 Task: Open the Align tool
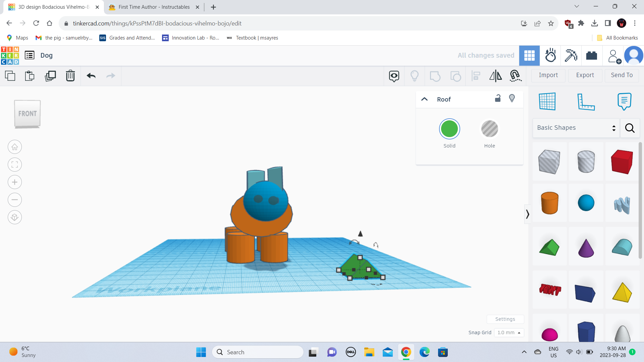coord(475,76)
